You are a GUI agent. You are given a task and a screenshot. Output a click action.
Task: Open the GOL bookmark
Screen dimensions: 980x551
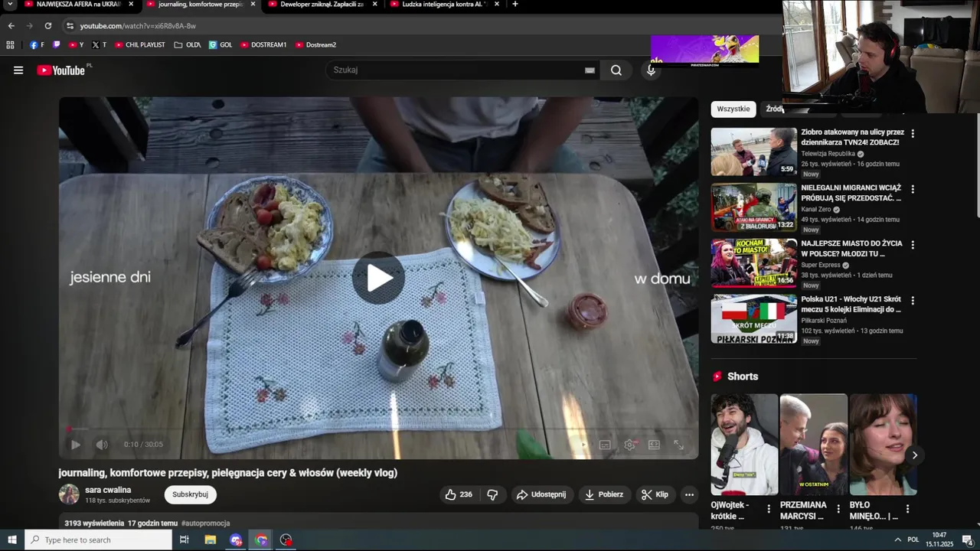(220, 45)
